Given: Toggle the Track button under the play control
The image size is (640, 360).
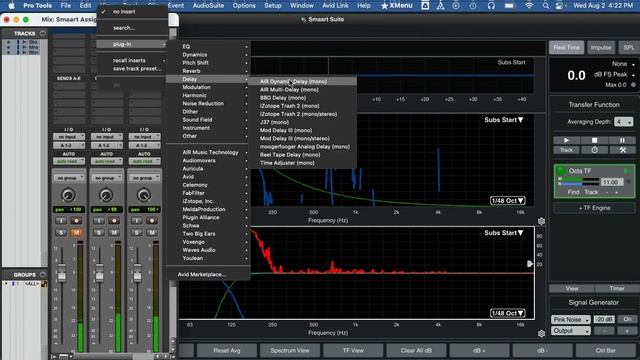Looking at the screenshot, I should (566, 150).
